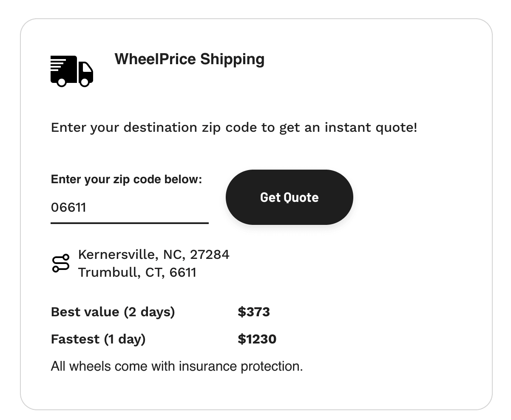The image size is (511, 420).
Task: Click the speed lines on the truck icon
Action: click(x=57, y=64)
